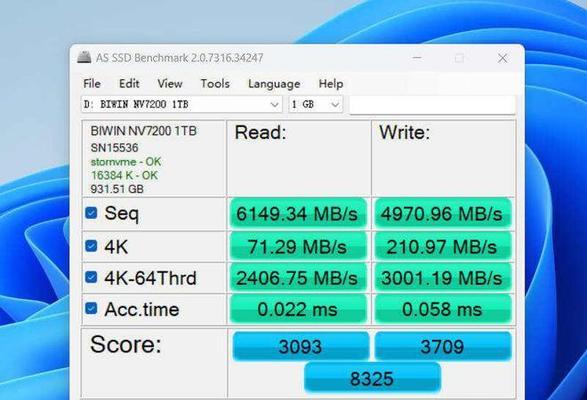Open the File menu

pos(92,84)
